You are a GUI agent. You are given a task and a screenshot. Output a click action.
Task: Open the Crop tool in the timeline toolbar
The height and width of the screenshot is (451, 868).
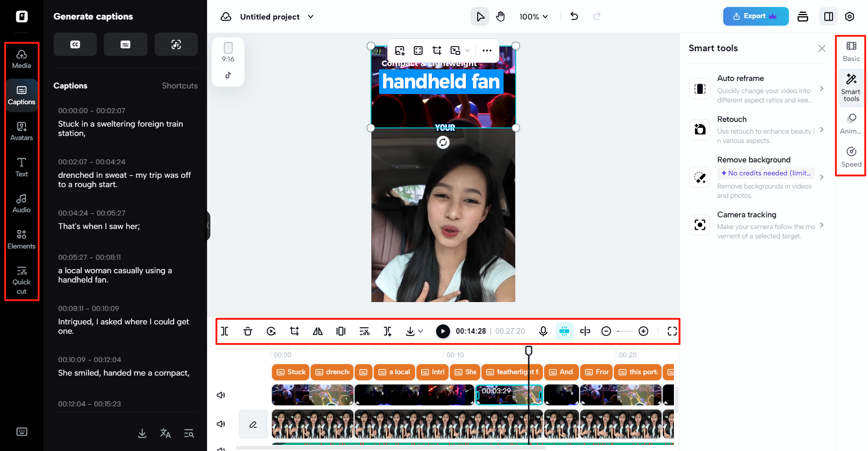click(294, 331)
